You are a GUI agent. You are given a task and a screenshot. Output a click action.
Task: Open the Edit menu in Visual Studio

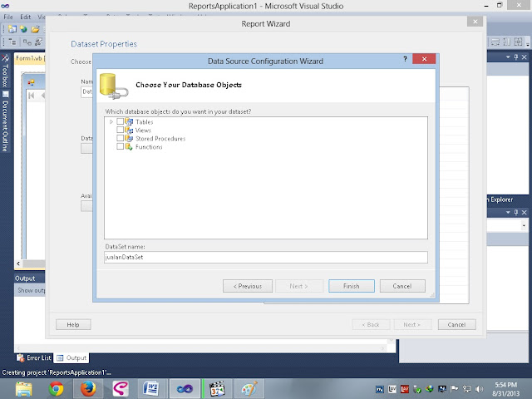(25, 17)
